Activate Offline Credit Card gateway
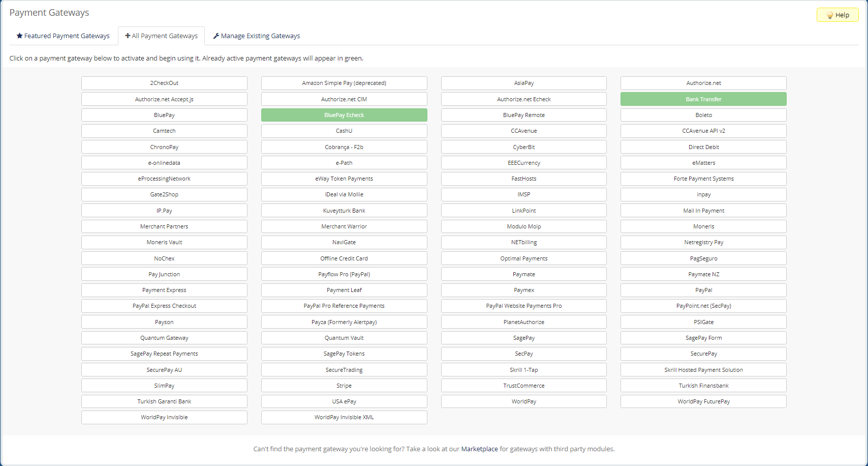The image size is (868, 466). pos(344,258)
